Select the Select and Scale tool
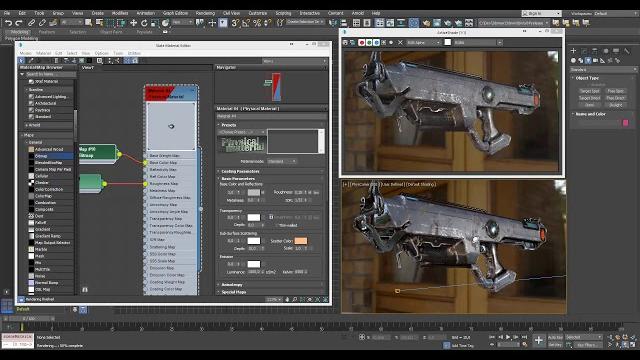 tap(154, 23)
